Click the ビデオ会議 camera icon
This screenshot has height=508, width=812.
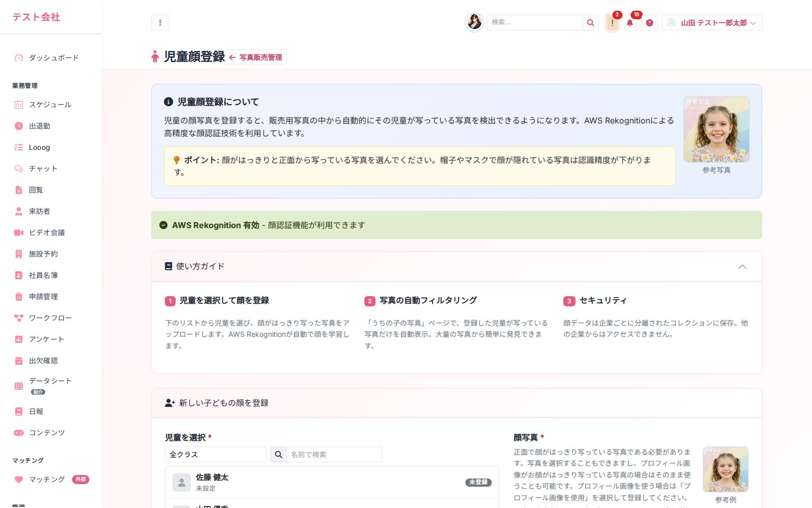[x=19, y=233]
